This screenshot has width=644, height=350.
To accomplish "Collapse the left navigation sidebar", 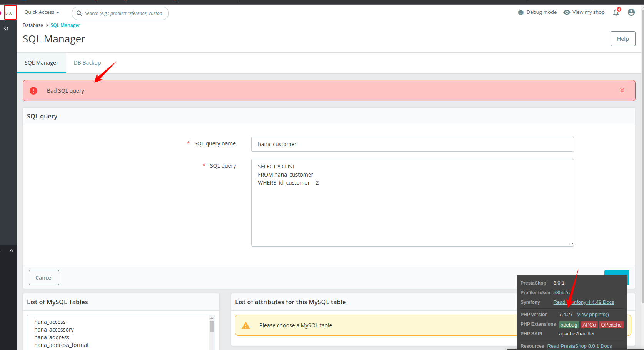I will [6, 28].
